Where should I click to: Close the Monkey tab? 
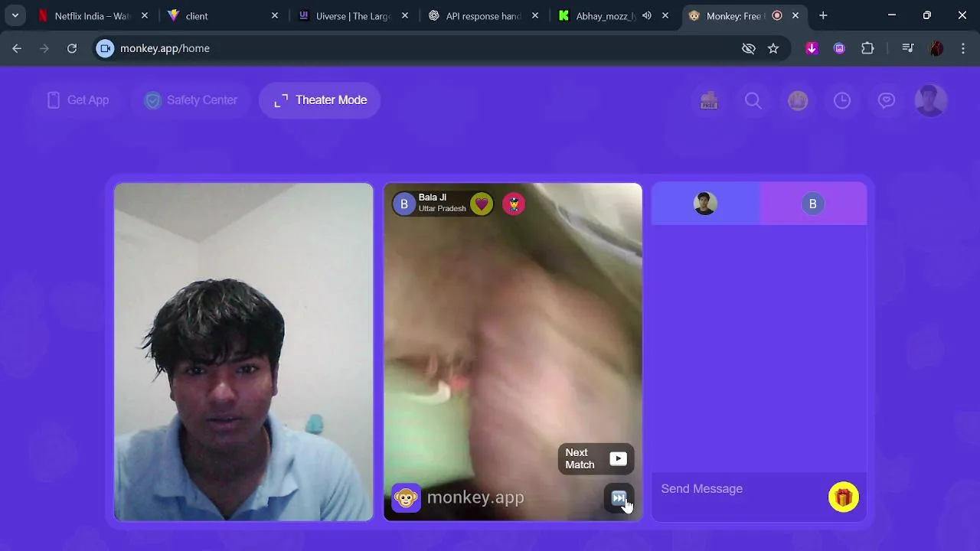(795, 15)
